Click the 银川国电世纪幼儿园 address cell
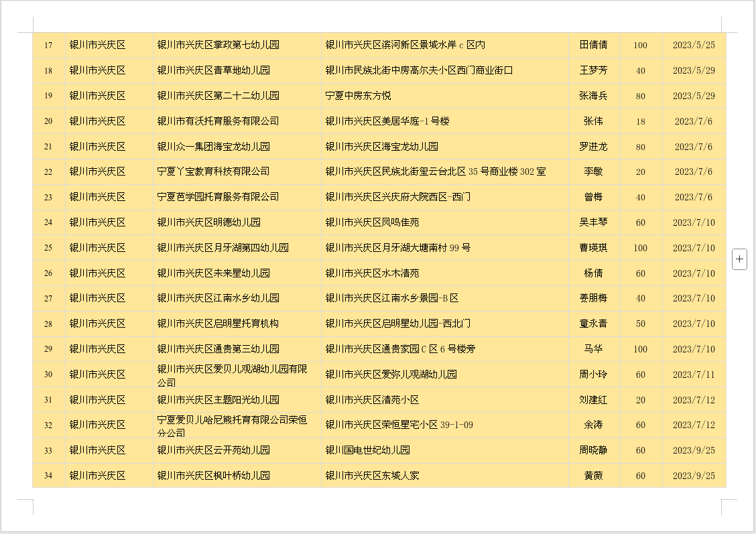This screenshot has width=756, height=534. [367, 450]
